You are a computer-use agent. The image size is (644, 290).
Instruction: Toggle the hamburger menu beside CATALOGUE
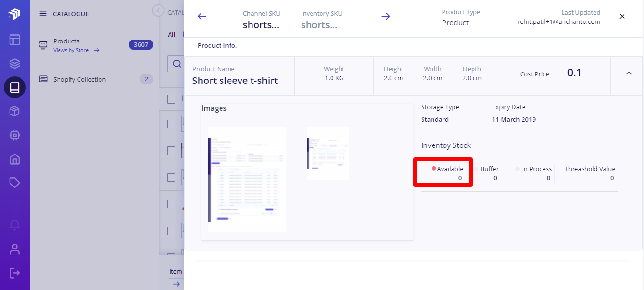(43, 14)
